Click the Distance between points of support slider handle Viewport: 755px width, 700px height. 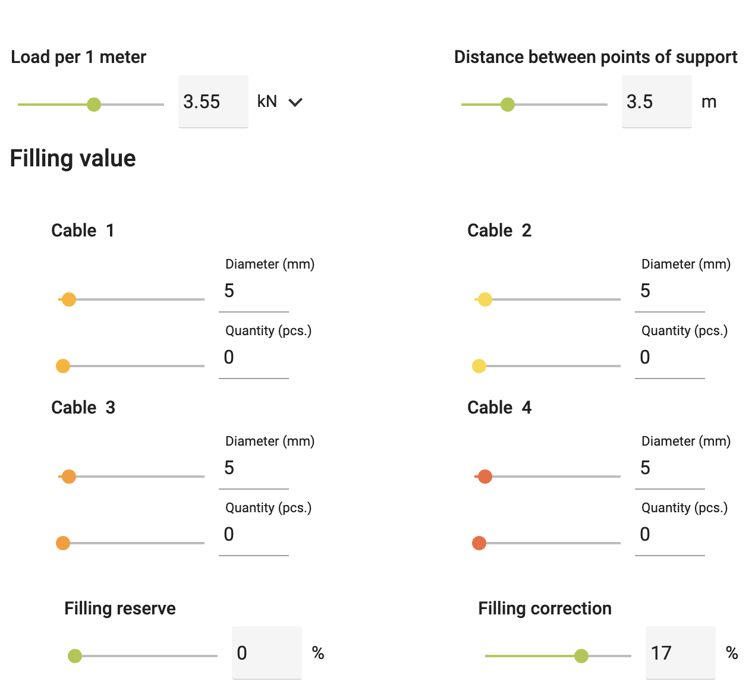pos(508,105)
